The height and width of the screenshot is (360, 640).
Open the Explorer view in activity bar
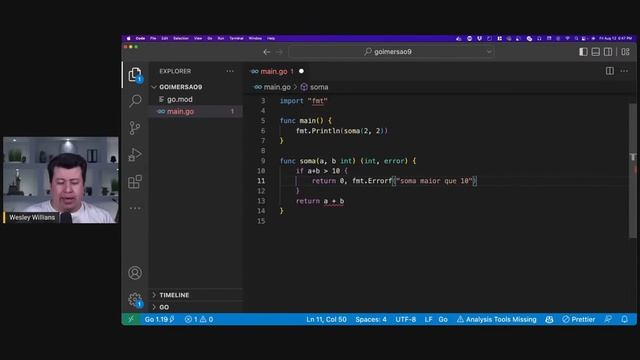pyautogui.click(x=135, y=75)
